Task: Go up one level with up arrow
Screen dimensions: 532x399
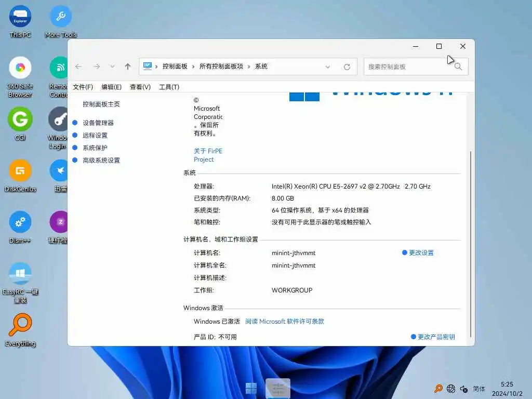Action: 128,66
